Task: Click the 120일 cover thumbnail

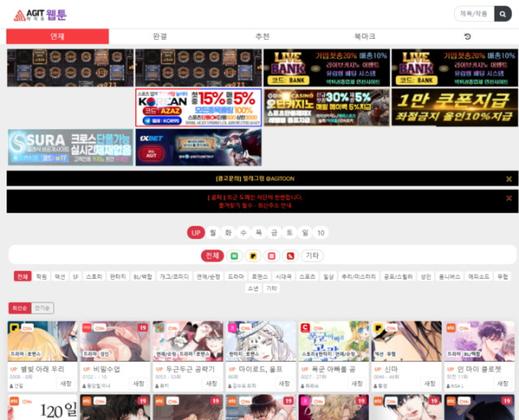Action: tap(42, 407)
